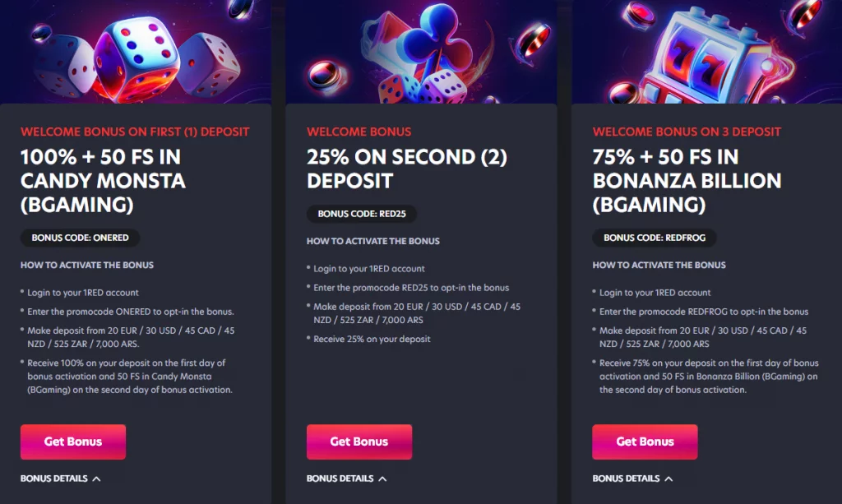
Task: Click the ONERED bonus code badge
Action: [x=81, y=238]
